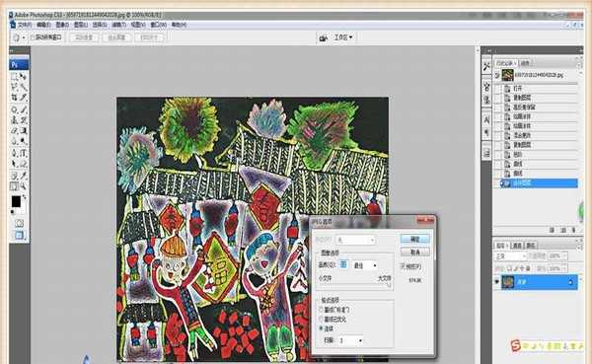Select the Baseline Optimized radio option

point(322,319)
